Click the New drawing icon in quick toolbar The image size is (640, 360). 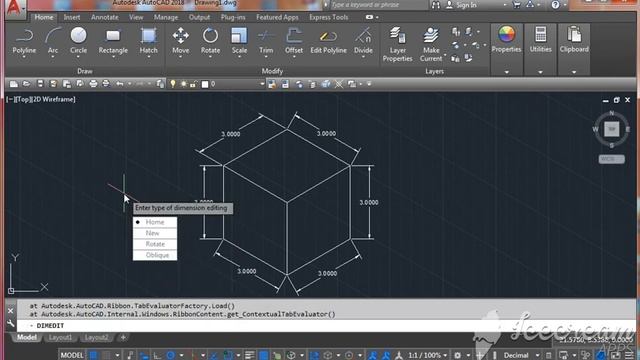13,84
